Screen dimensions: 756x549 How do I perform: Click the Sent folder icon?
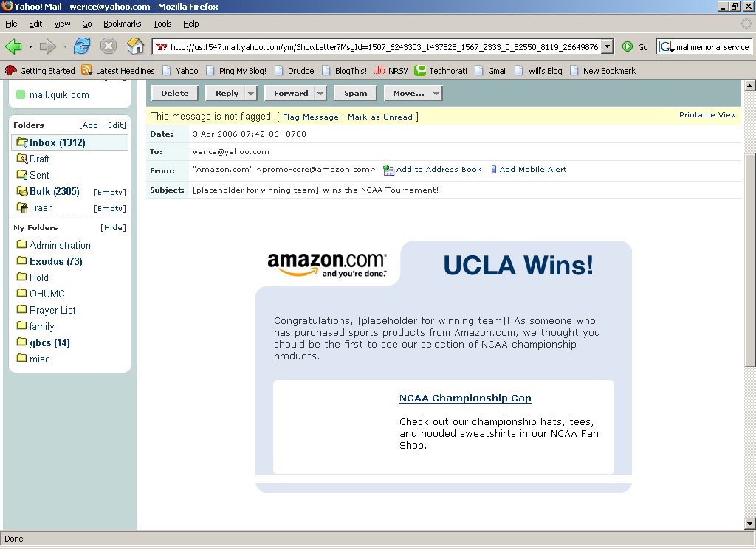(x=21, y=175)
